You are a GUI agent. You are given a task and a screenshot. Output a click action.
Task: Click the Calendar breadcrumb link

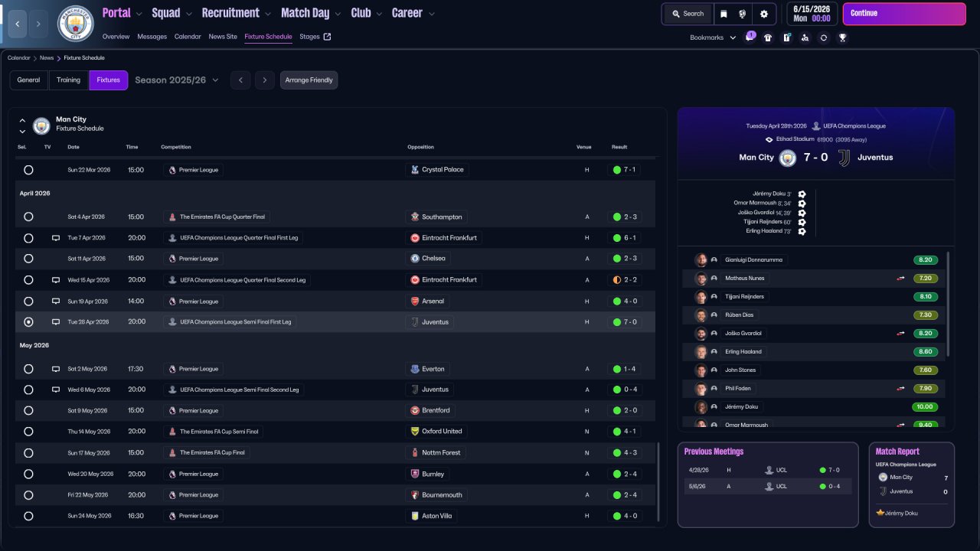19,58
